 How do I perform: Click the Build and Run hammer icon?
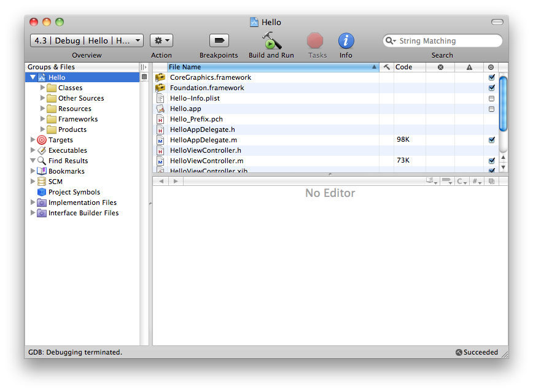tap(271, 40)
